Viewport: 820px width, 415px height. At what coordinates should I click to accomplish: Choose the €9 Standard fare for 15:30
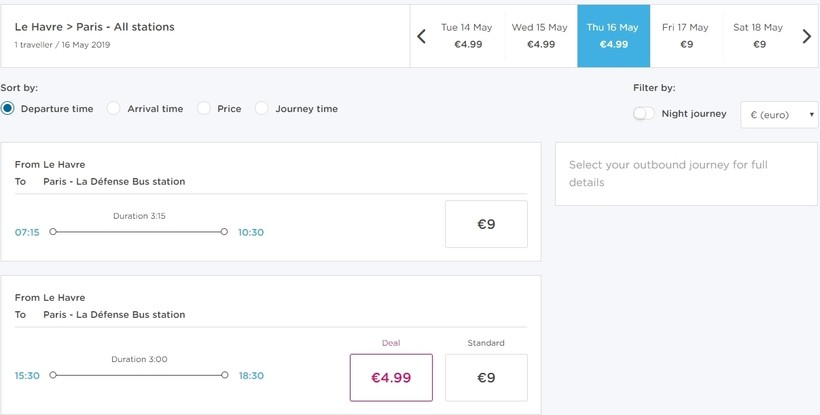[x=486, y=377]
